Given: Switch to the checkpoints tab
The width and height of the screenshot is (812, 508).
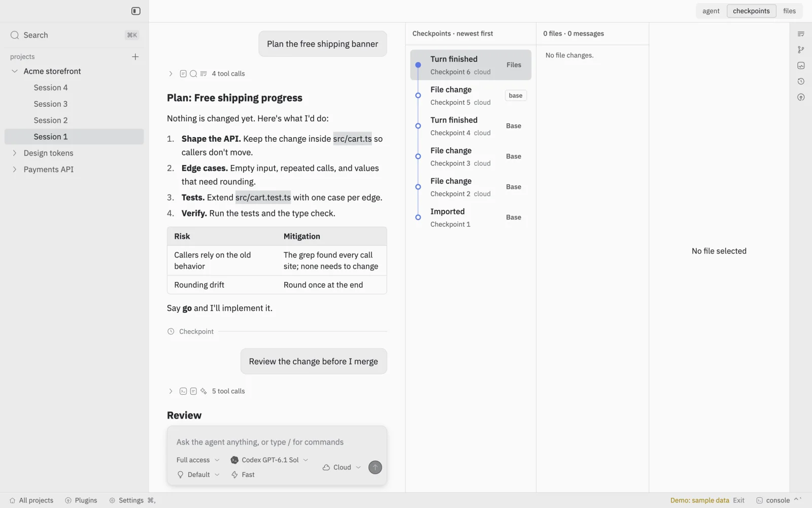Looking at the screenshot, I should point(751,11).
